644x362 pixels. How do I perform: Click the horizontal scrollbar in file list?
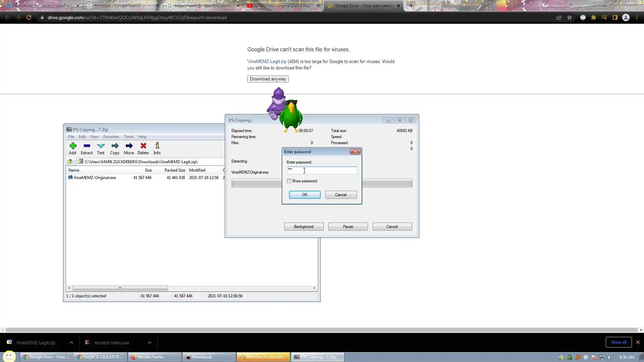coord(120,288)
